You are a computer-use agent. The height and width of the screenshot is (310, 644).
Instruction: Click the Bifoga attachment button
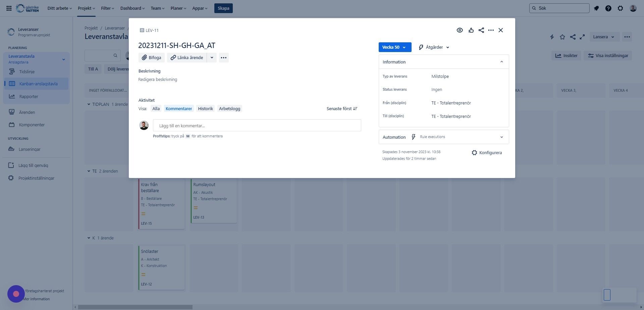[x=152, y=57]
